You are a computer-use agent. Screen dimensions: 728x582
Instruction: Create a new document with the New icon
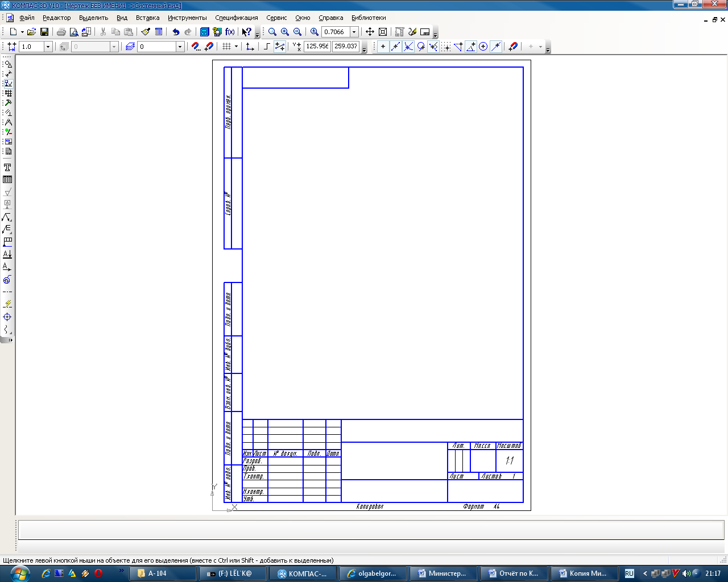(x=13, y=32)
